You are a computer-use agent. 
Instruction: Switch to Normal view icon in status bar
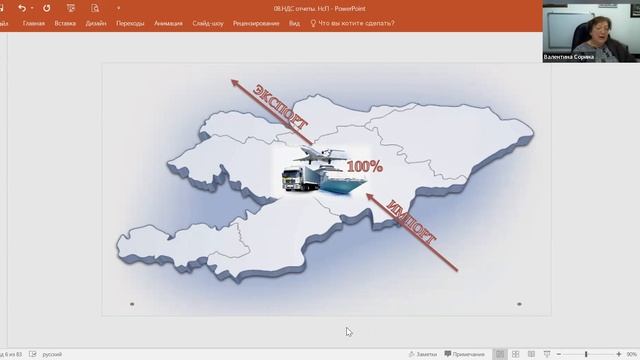(x=500, y=354)
